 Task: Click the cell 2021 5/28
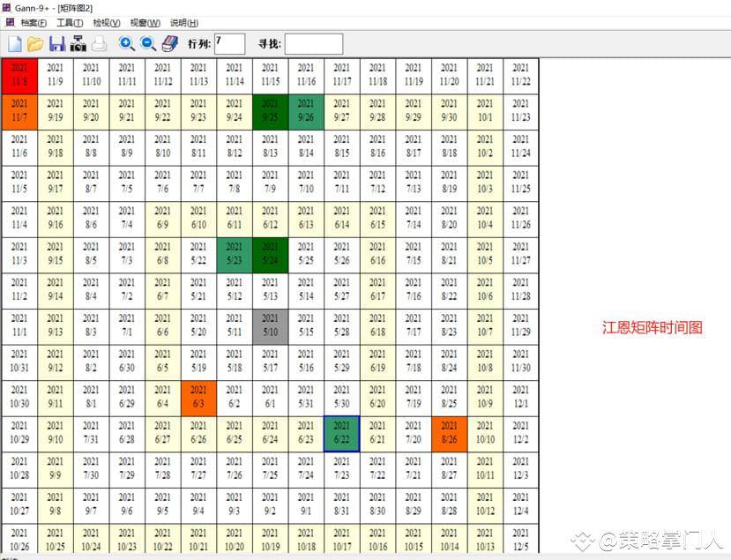[x=342, y=327]
